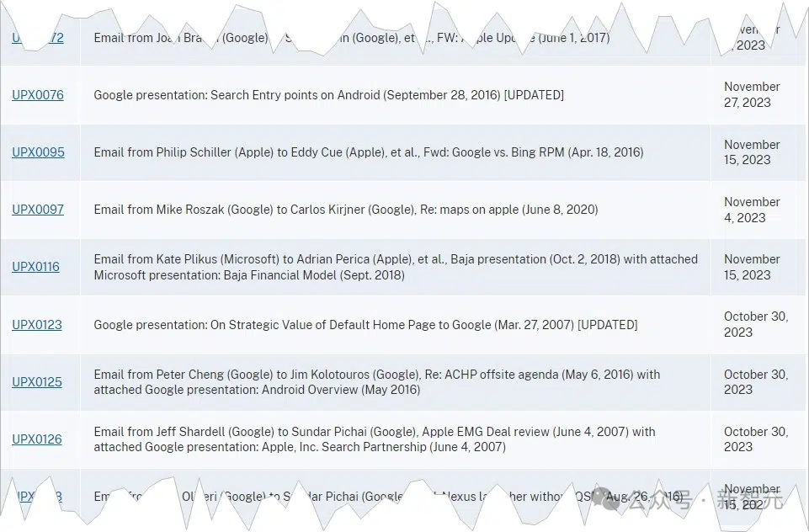Viewport: 809px width, 532px height.
Task: Click the Peter Cheng ACHP offsite agenda description
Action: point(376,382)
